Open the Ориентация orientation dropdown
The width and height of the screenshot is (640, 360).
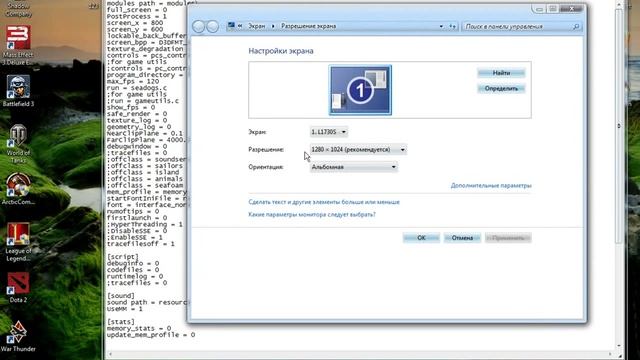tap(353, 167)
